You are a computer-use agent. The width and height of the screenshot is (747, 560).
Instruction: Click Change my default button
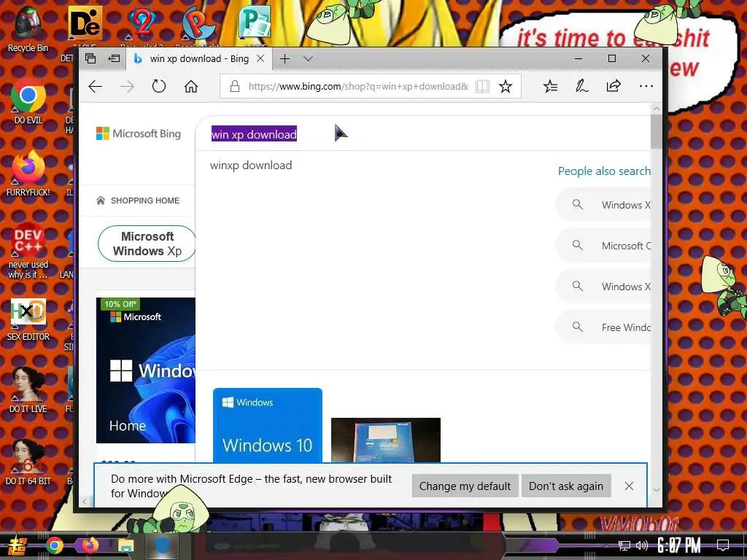pos(465,486)
